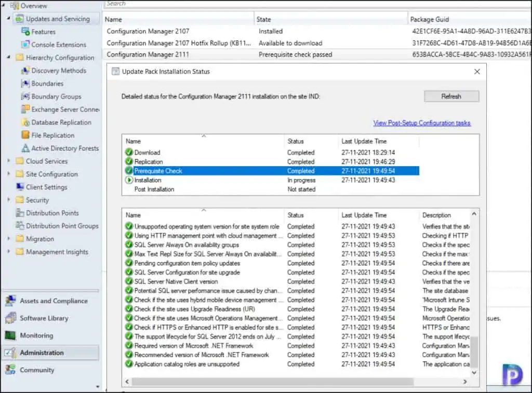Select Configuration Manager 2107 row
532x393 pixels.
coord(317,31)
